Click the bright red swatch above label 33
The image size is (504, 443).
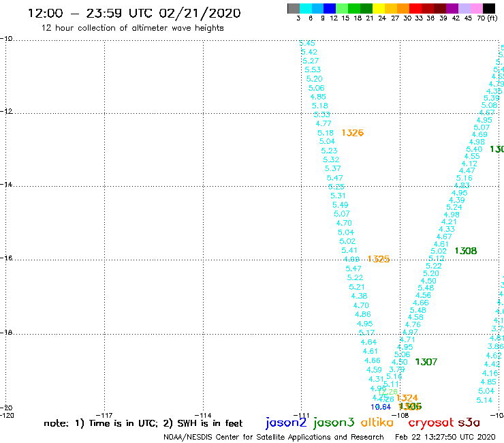pos(415,8)
